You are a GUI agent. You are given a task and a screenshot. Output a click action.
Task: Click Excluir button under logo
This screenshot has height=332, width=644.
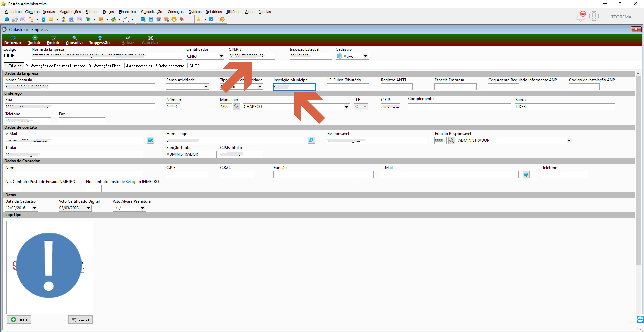point(80,319)
